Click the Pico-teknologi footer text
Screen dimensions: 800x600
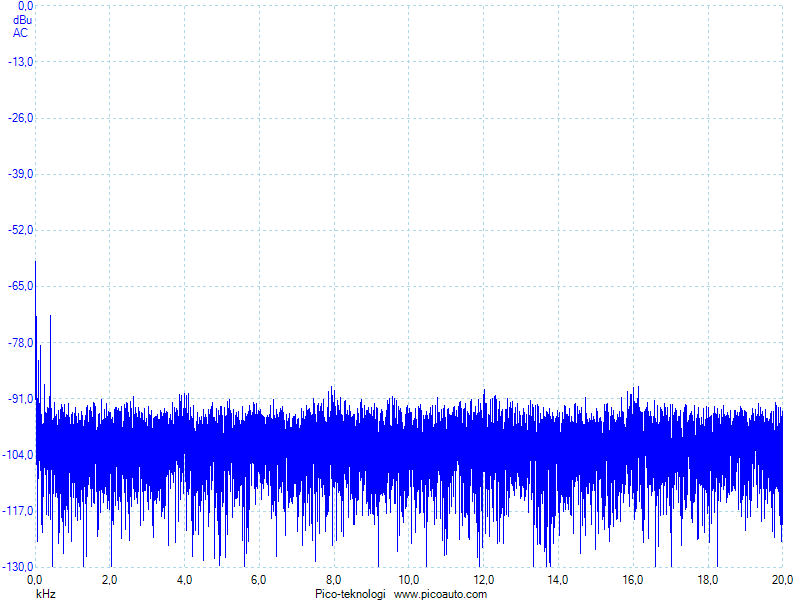(x=351, y=594)
